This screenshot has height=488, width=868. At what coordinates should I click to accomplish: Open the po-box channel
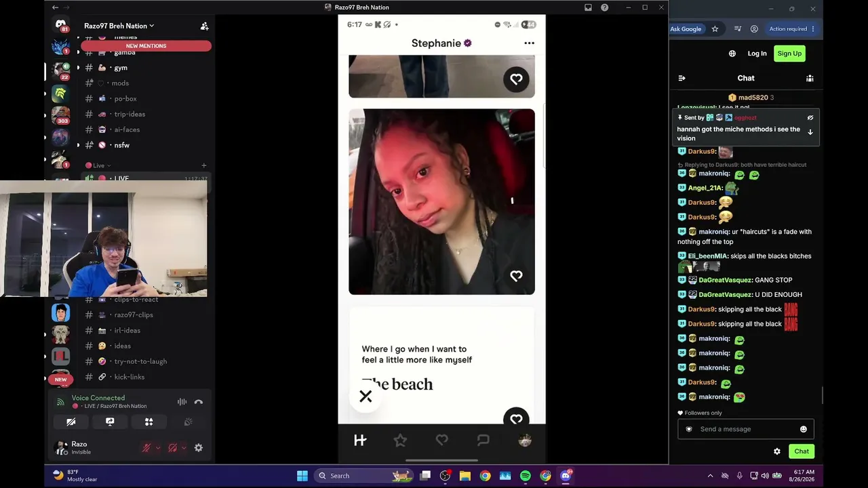click(146, 99)
